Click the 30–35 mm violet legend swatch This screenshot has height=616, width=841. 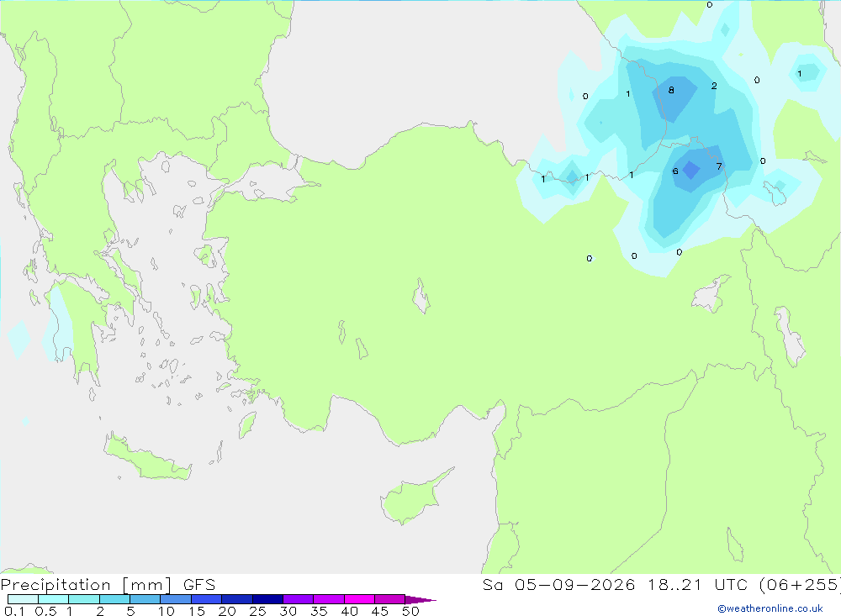click(x=298, y=599)
